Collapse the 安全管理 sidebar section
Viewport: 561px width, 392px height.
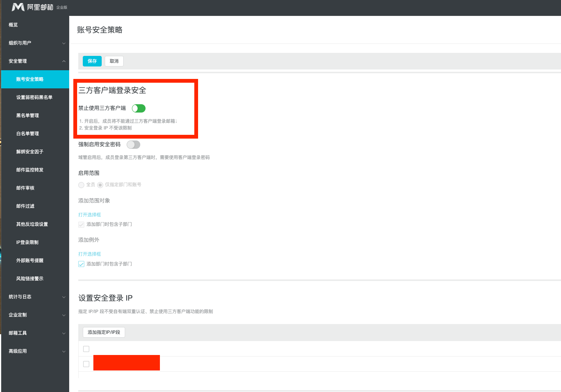(x=35, y=61)
